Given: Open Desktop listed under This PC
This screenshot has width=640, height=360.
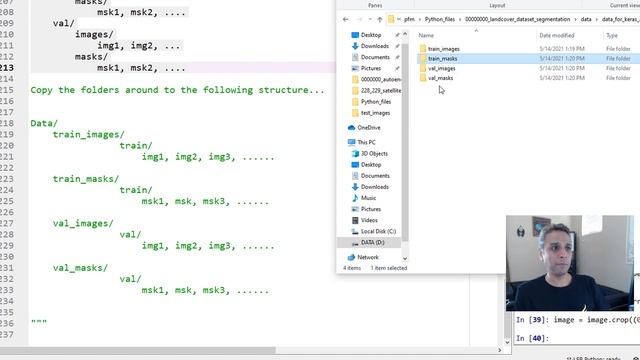Looking at the screenshot, I should [371, 165].
